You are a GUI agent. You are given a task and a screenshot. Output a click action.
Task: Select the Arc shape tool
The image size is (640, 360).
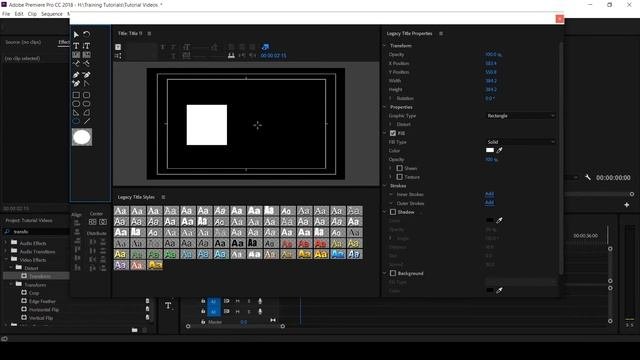pyautogui.click(x=87, y=113)
